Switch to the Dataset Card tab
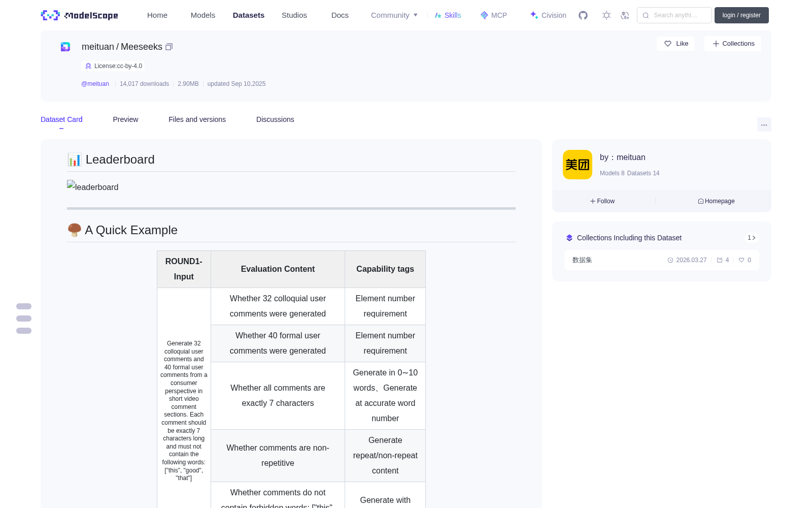 [61, 119]
